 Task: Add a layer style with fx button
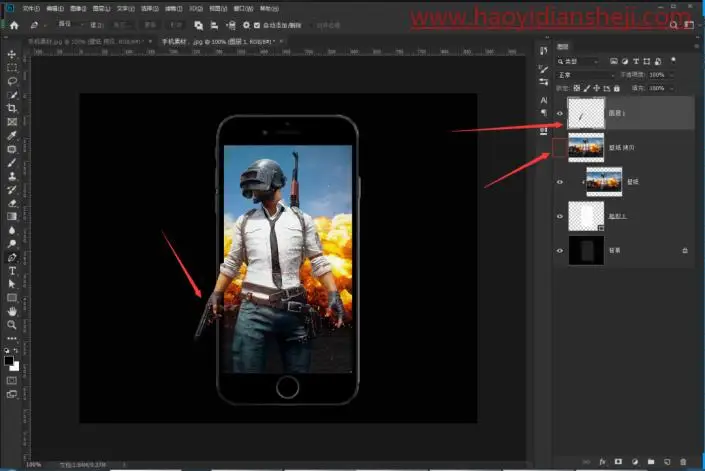[602, 462]
